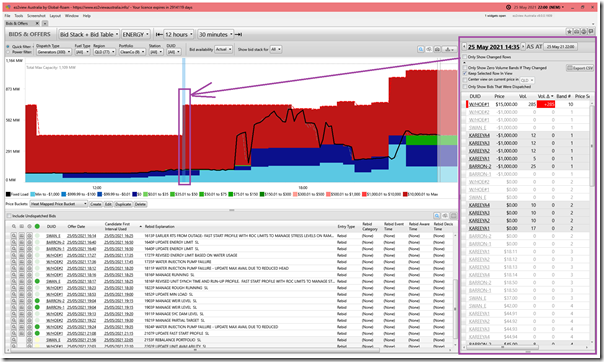Uncheck Keep Selected Row In View
The image size is (604, 362).
tap(465, 73)
